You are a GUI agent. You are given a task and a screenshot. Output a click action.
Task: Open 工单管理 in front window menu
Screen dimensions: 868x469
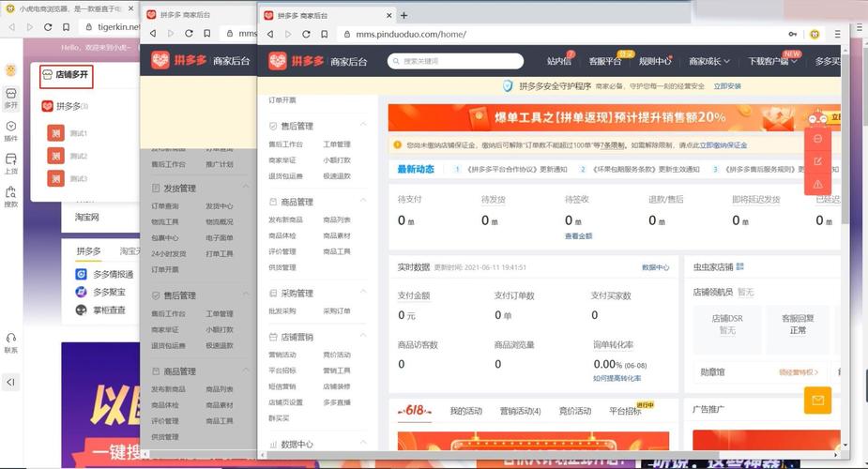point(337,144)
